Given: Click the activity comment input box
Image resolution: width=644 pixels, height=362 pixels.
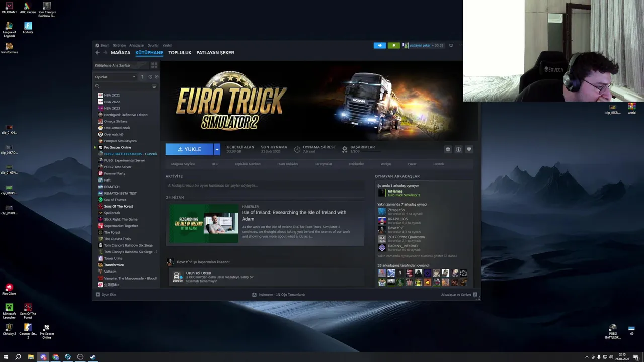Looking at the screenshot, I should click(265, 185).
